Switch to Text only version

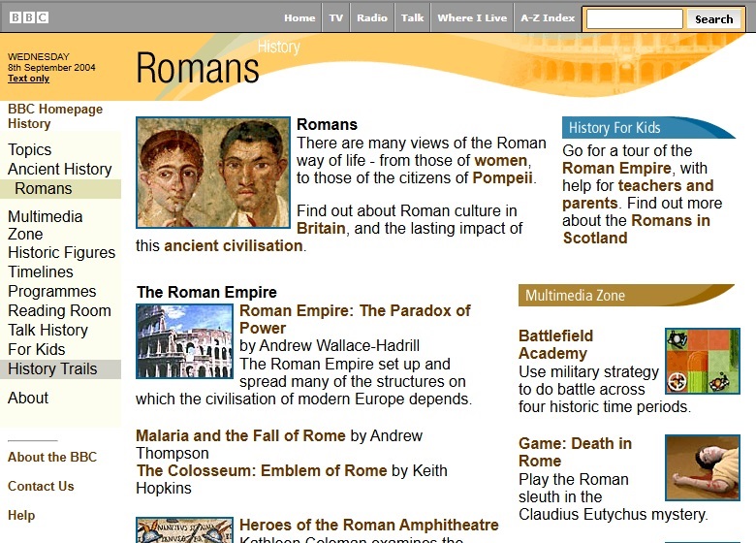click(x=28, y=79)
